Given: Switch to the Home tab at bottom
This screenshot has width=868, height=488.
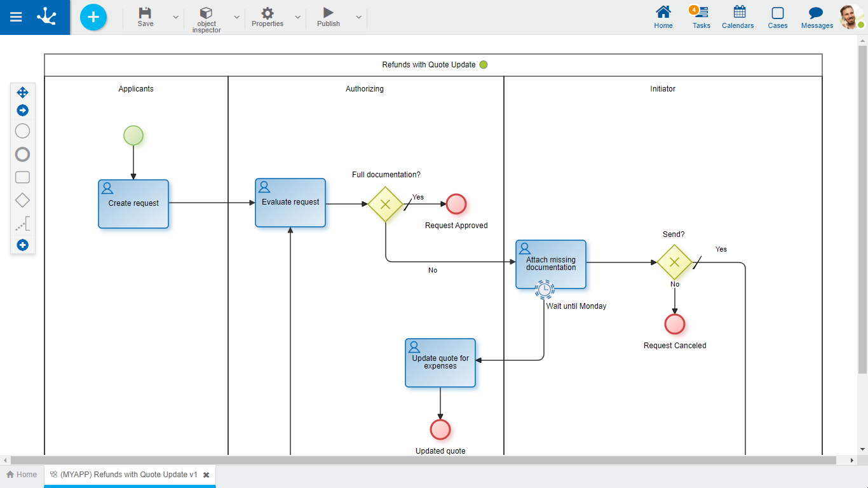Looking at the screenshot, I should [22, 475].
